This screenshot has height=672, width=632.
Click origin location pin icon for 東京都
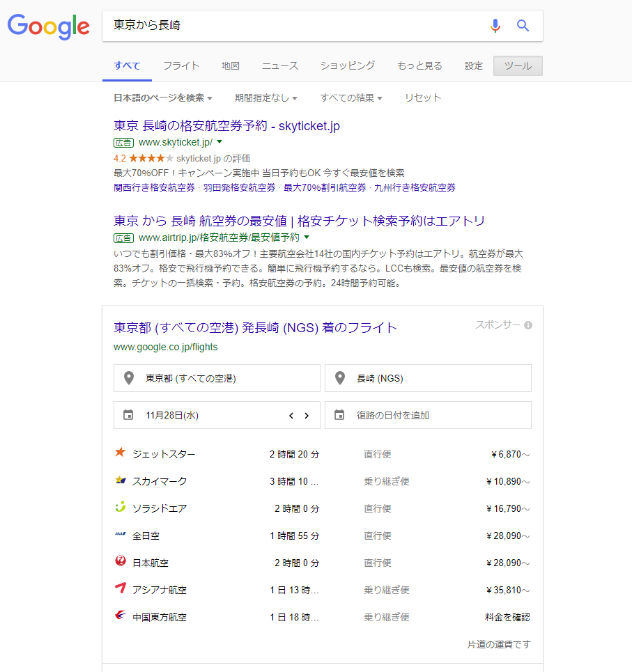coord(129,378)
